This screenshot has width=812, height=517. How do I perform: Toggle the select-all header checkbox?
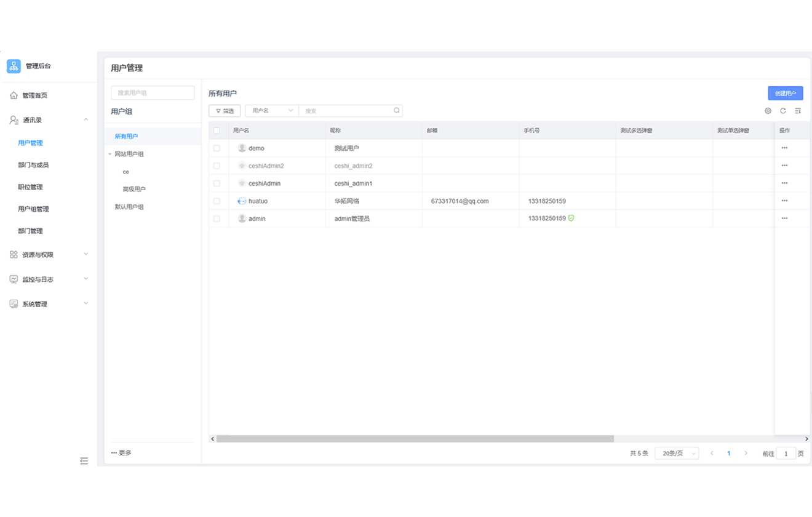click(x=217, y=130)
